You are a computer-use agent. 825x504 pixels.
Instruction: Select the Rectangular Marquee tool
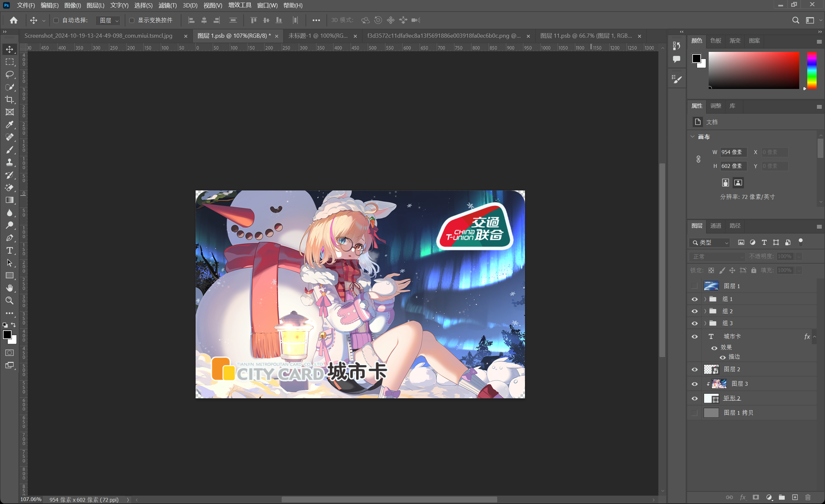(x=9, y=62)
